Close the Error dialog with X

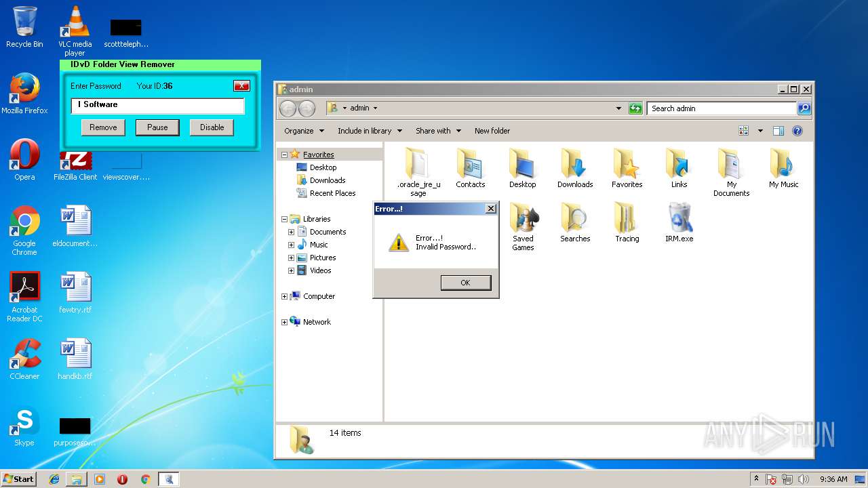[491, 209]
